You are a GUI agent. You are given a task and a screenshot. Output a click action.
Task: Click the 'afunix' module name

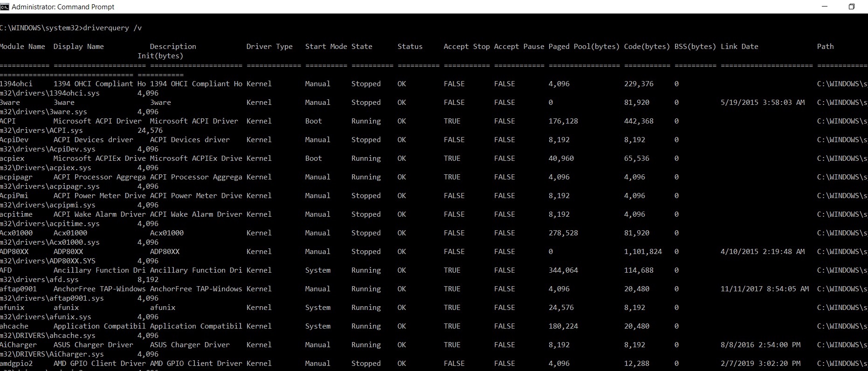pyautogui.click(x=12, y=308)
